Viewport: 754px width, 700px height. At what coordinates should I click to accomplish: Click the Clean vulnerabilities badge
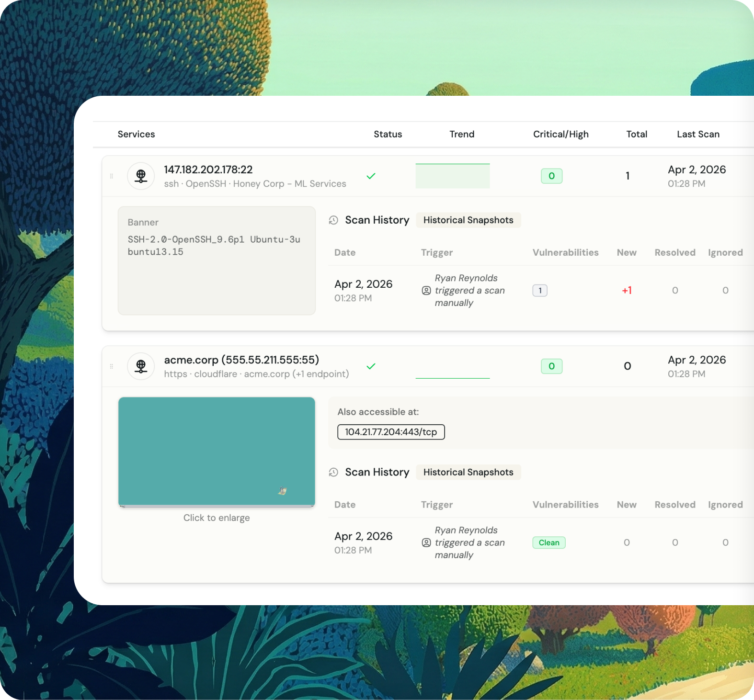coord(549,542)
